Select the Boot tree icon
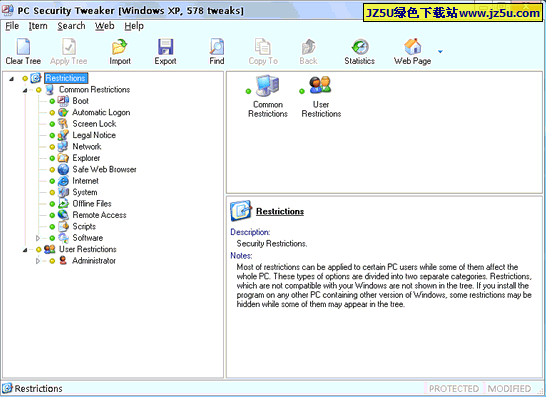The image size is (546, 397). point(63,101)
